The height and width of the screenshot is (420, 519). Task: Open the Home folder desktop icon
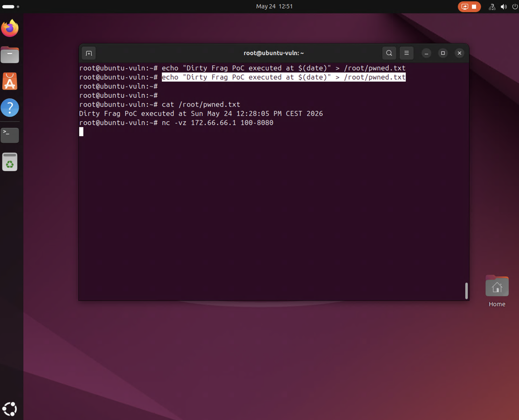click(497, 291)
